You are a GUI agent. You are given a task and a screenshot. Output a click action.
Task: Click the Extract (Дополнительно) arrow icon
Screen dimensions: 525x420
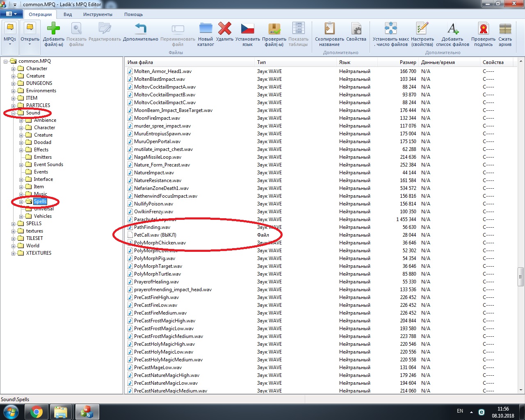pyautogui.click(x=140, y=29)
